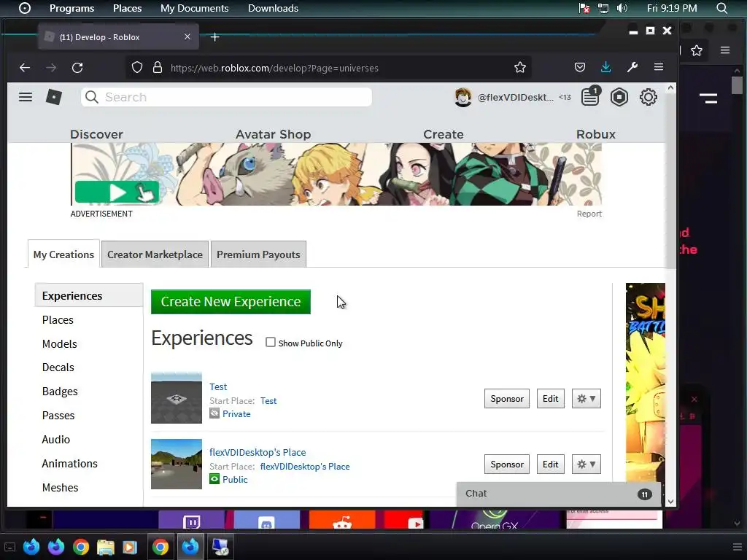Switch to the running Chrome taskbar window

[x=160, y=547]
